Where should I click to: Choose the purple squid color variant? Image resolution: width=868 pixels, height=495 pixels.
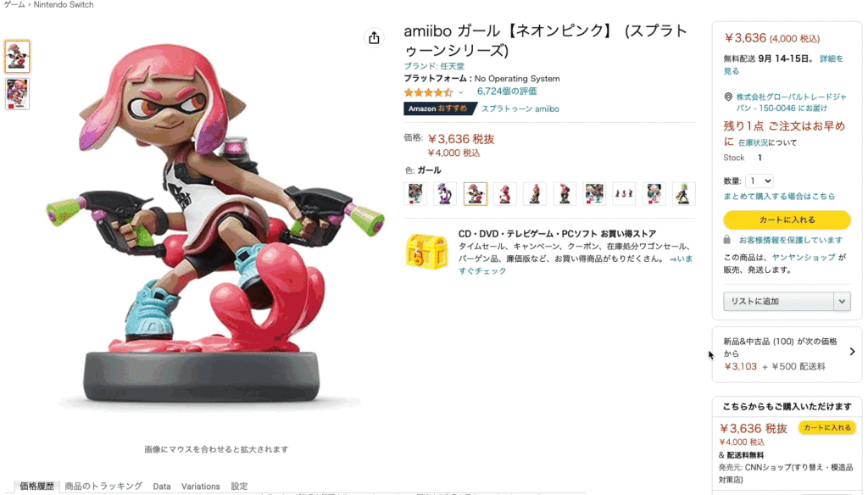pyautogui.click(x=445, y=194)
